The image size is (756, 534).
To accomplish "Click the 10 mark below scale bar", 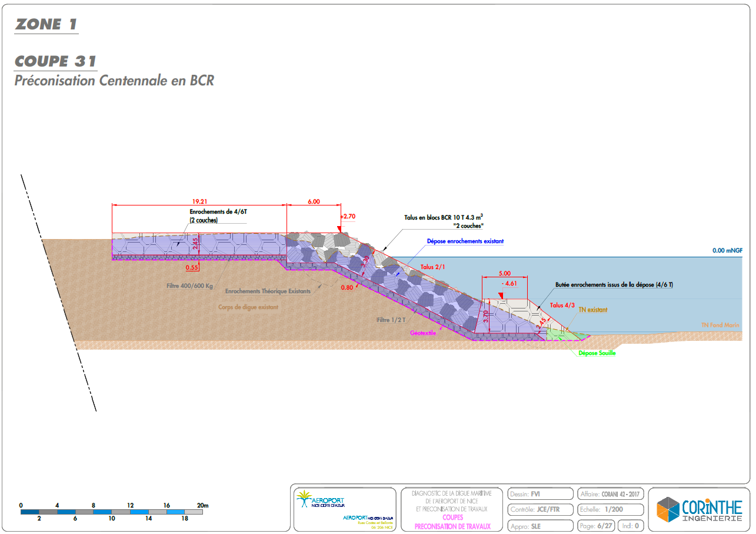I will pos(112,519).
